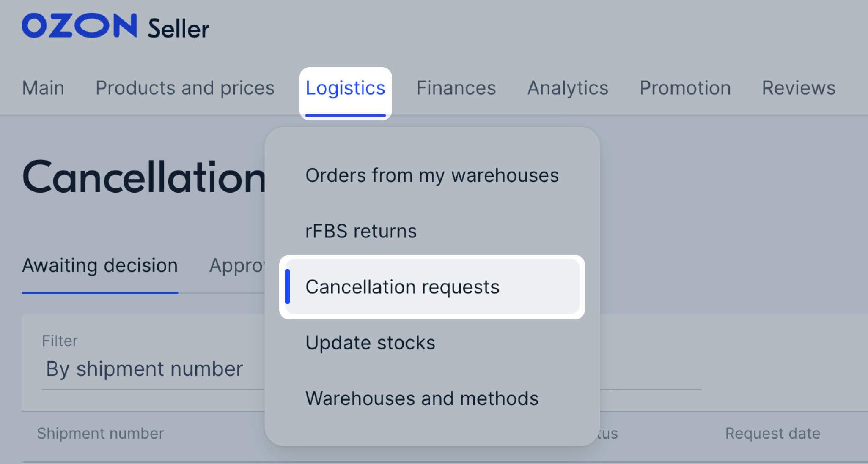Click the filter search field underline

[651, 389]
